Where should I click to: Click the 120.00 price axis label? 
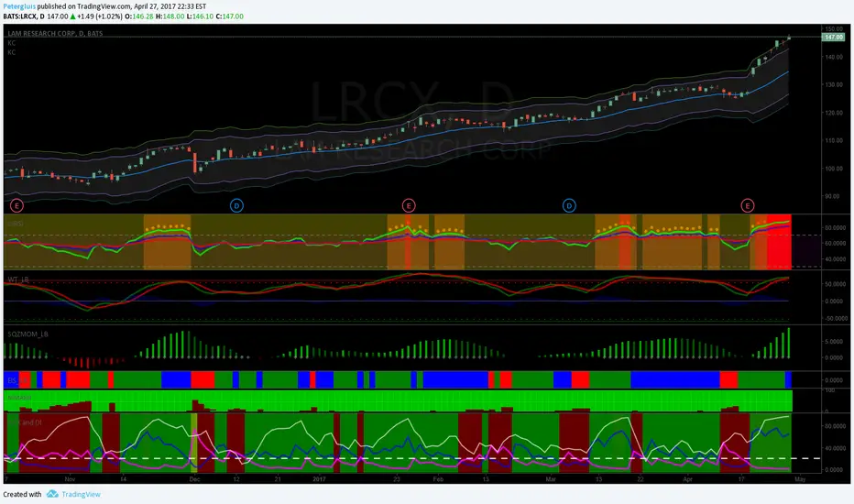(834, 113)
